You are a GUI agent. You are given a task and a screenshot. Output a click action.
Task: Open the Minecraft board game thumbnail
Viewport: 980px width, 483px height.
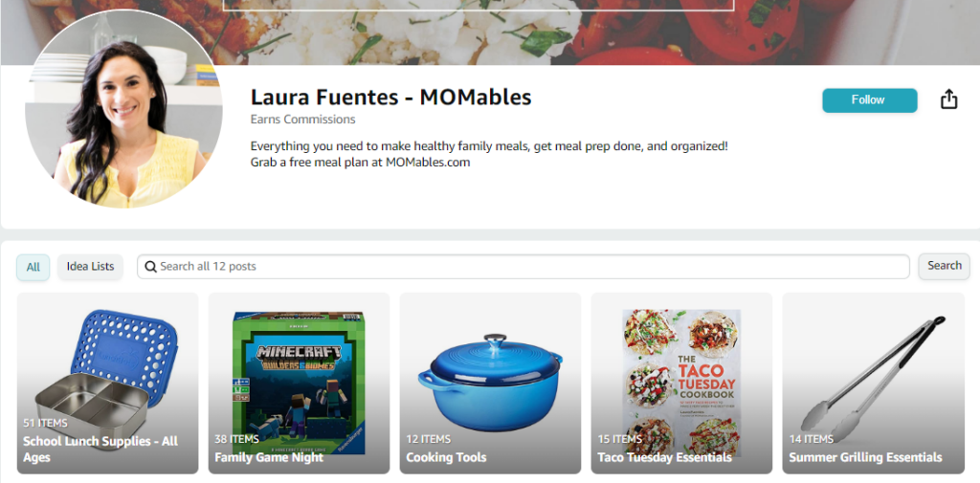click(299, 383)
